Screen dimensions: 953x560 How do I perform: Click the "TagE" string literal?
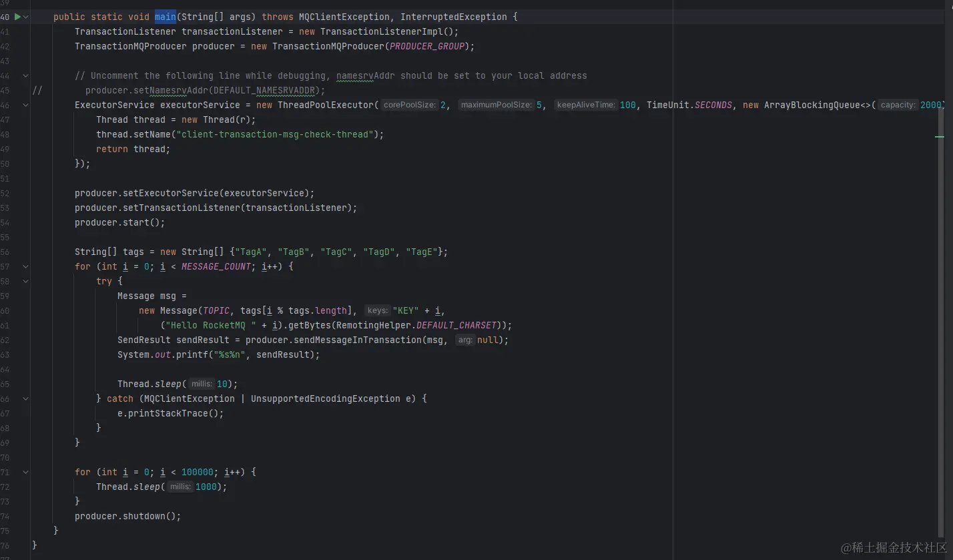(422, 252)
